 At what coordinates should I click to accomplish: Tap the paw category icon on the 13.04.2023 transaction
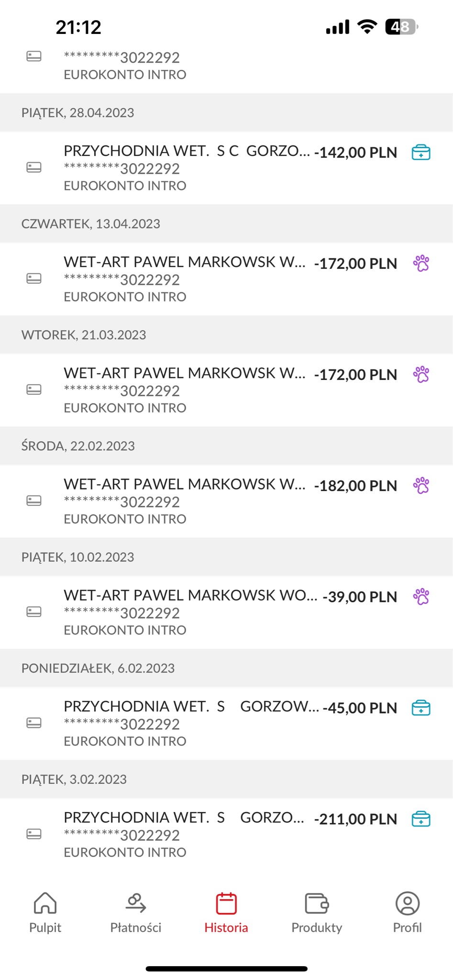click(x=421, y=263)
